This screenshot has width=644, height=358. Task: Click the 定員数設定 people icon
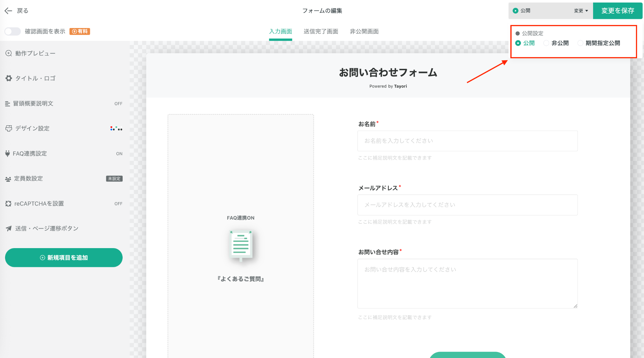[8, 179]
